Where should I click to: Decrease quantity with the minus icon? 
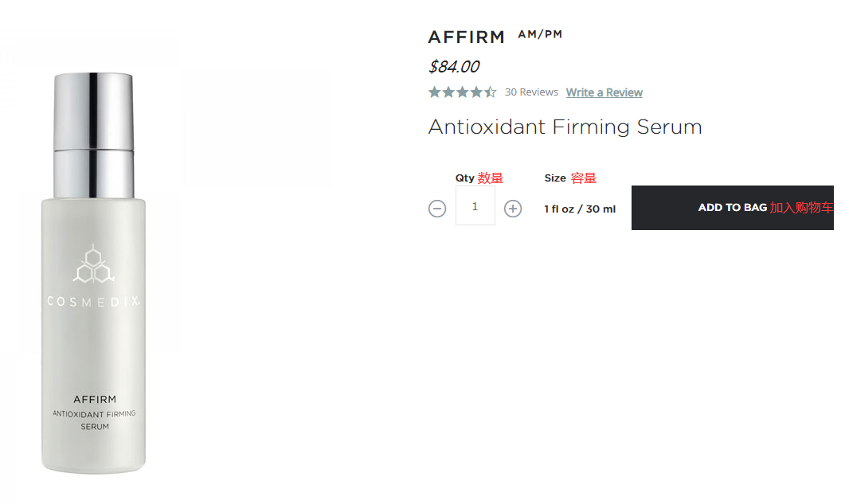[x=437, y=209]
